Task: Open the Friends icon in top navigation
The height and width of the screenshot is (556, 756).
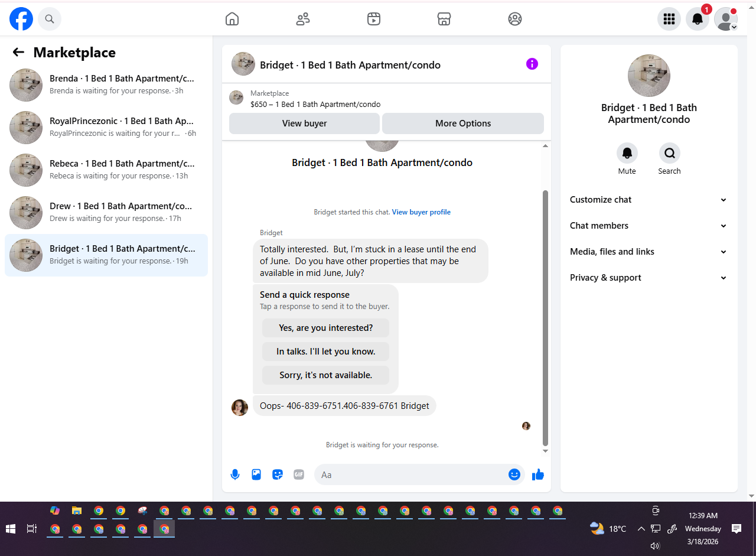Action: [x=303, y=19]
